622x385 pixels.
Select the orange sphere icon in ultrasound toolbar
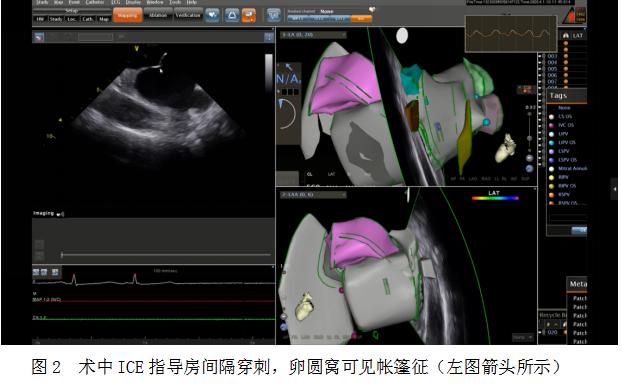click(x=39, y=37)
